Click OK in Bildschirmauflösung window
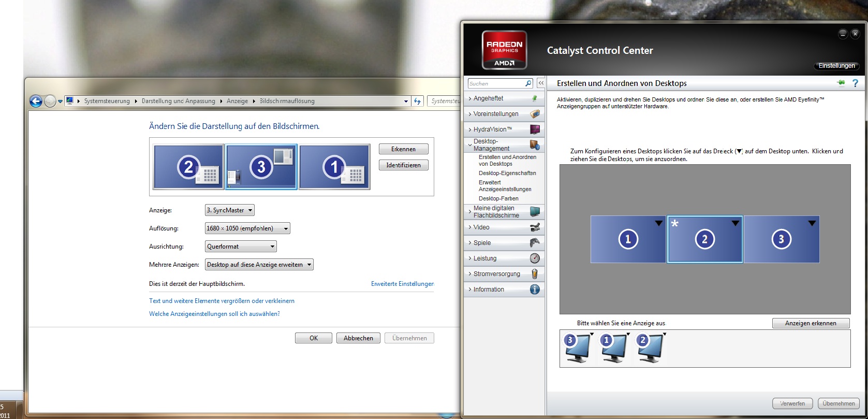The height and width of the screenshot is (419, 868). (x=314, y=338)
